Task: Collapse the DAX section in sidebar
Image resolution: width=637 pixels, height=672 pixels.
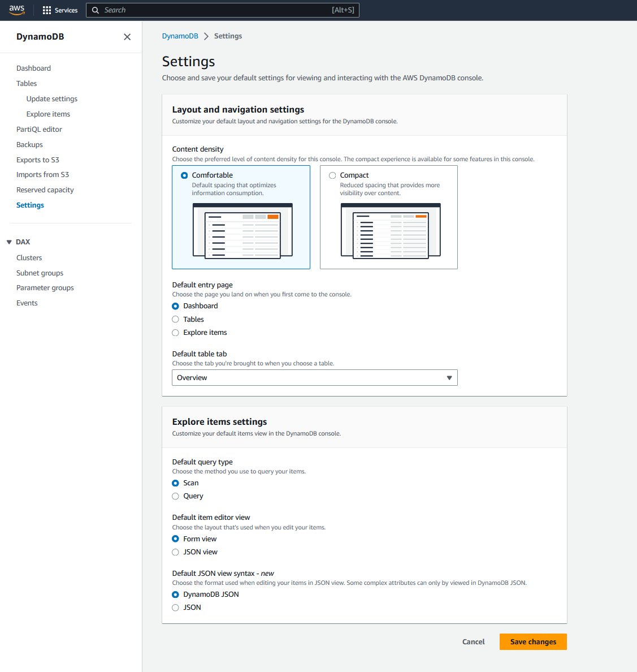Action: pos(9,242)
